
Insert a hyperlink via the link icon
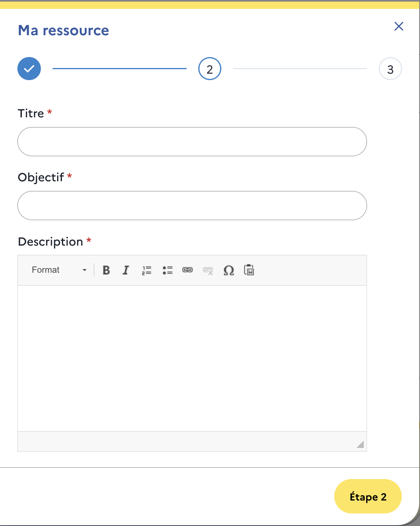tap(187, 270)
